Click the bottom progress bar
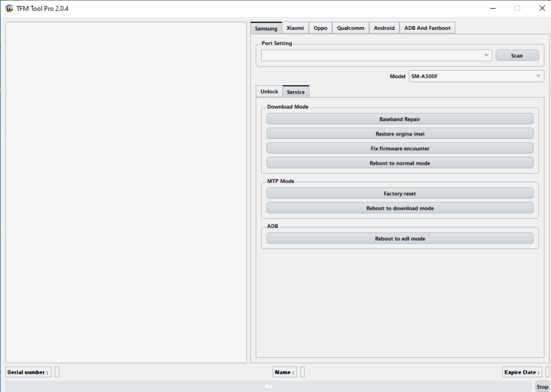The width and height of the screenshot is (551, 392). pyautogui.click(x=269, y=386)
